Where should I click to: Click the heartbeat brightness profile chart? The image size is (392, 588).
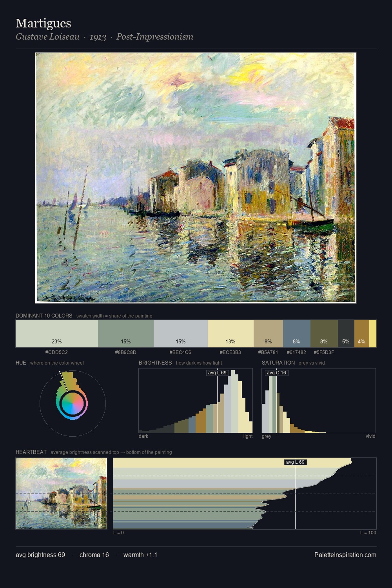tap(245, 494)
